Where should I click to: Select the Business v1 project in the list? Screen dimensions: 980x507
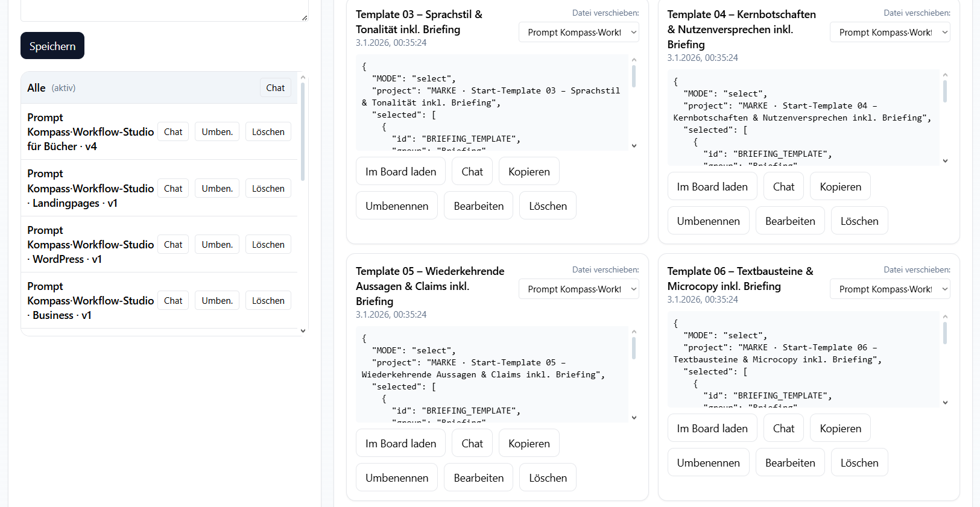[90, 300]
